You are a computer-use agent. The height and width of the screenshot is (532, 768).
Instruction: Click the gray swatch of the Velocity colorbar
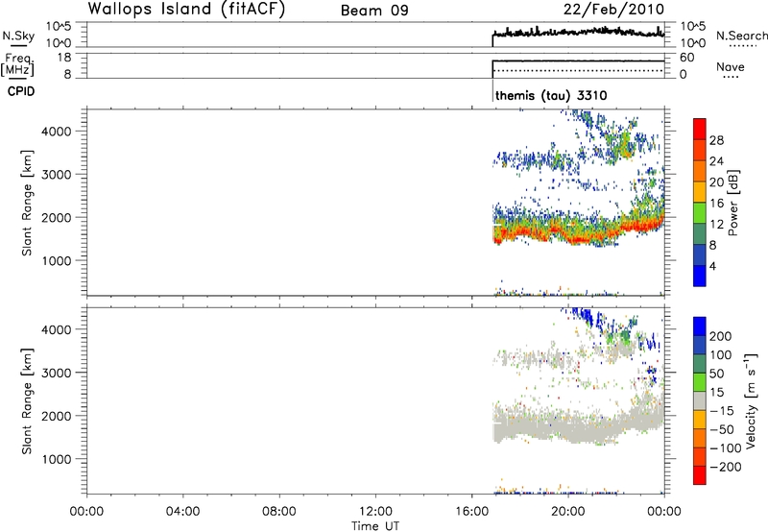[700, 400]
